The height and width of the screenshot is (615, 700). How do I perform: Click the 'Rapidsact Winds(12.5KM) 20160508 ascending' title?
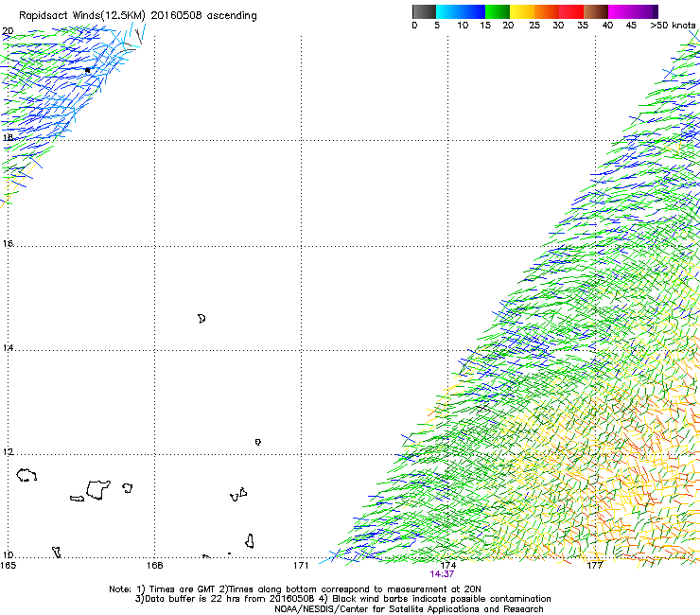click(138, 16)
